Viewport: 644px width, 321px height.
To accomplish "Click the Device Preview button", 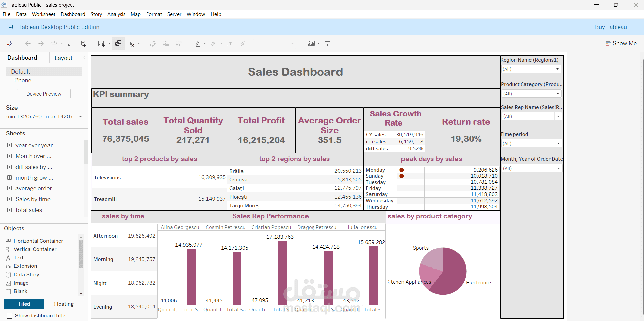I will point(43,94).
